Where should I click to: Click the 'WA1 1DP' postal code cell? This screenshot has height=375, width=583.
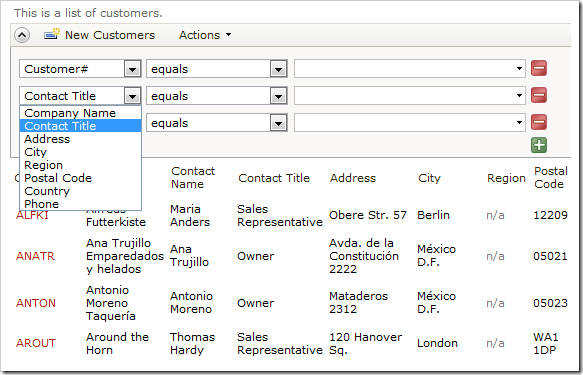tap(546, 343)
